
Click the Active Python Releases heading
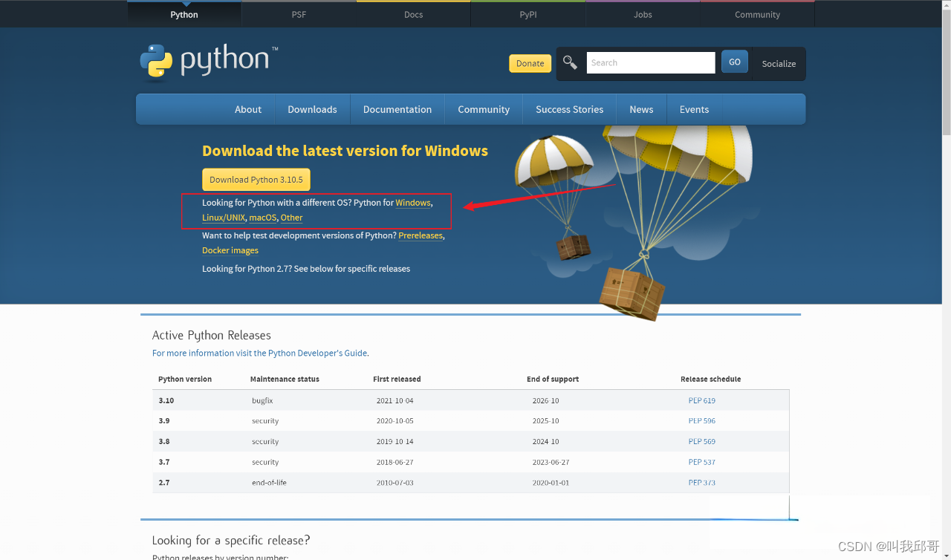212,335
